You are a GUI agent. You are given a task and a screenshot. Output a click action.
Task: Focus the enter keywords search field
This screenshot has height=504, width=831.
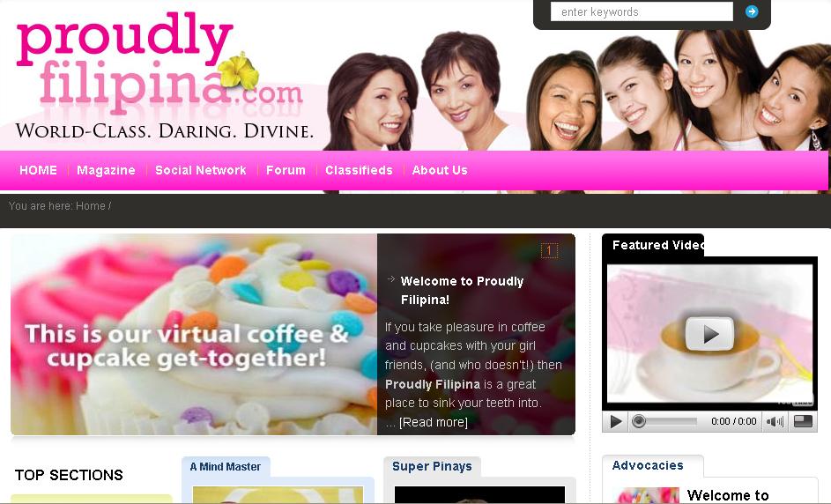click(642, 11)
